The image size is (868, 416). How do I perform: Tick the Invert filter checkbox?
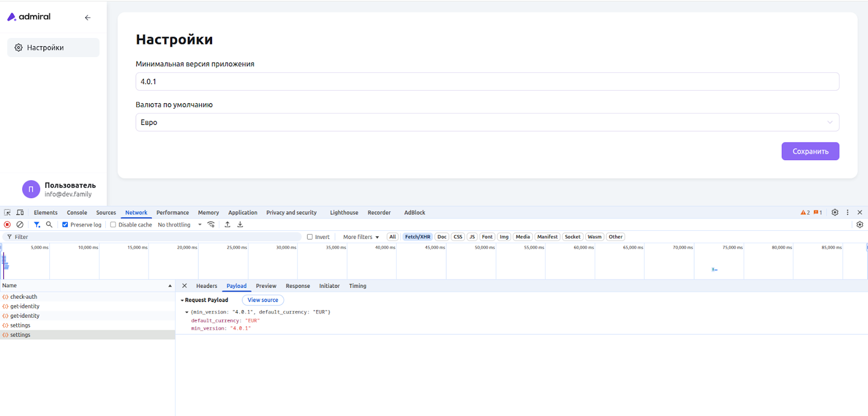310,237
